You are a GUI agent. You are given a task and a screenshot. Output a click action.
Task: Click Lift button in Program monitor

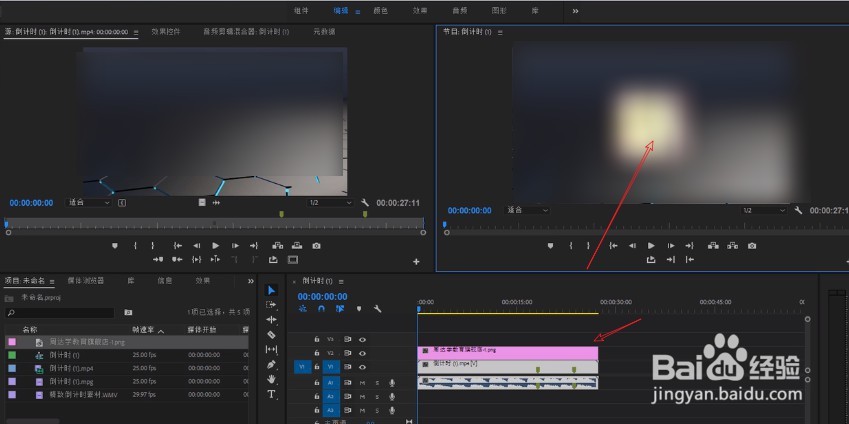(713, 246)
